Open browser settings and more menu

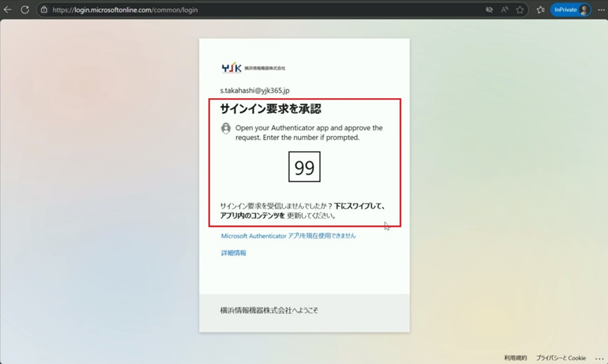click(x=601, y=10)
